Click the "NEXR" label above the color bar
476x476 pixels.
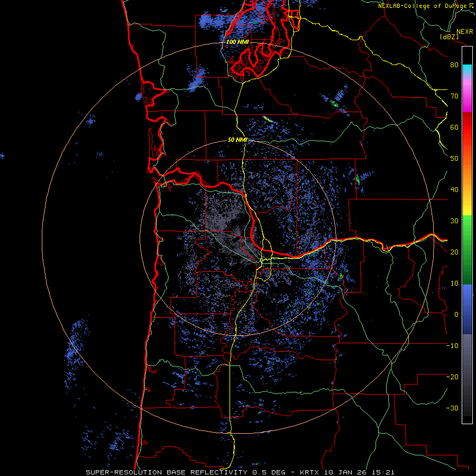[465, 32]
